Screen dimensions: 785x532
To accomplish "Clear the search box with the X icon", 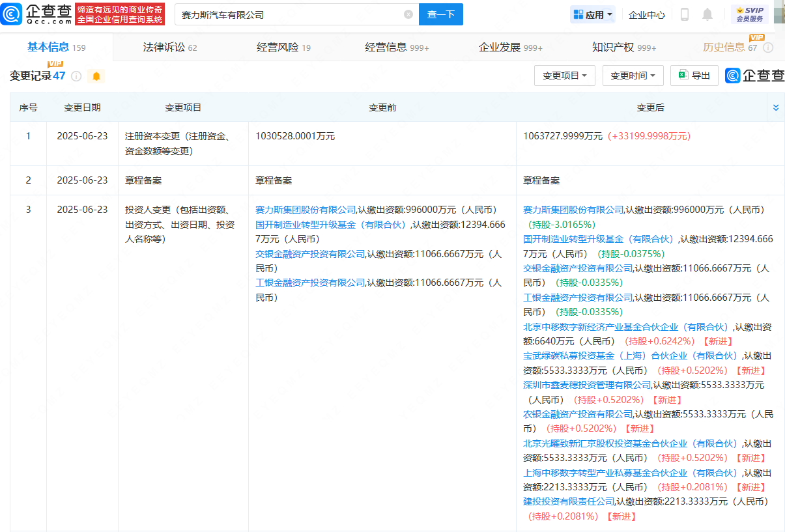I will tap(408, 14).
